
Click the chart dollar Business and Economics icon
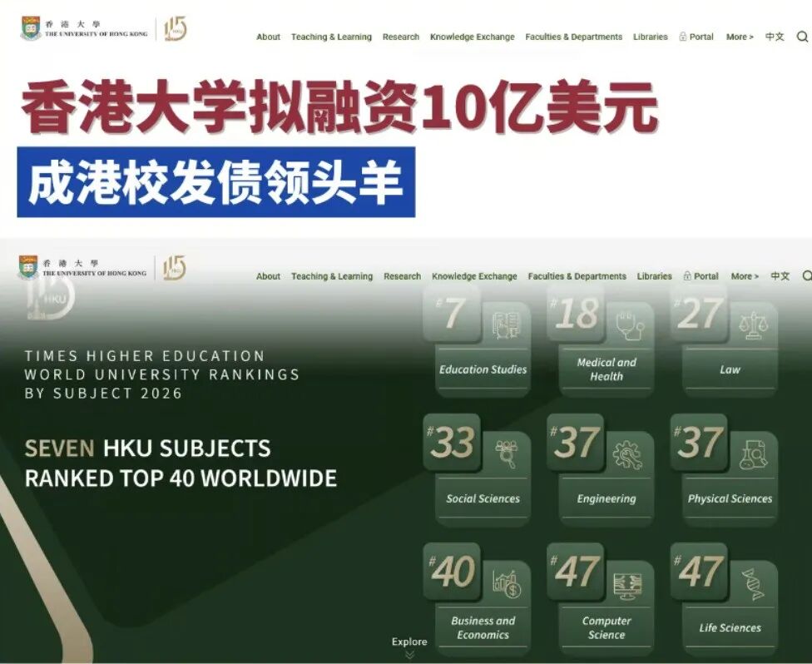[x=507, y=584]
